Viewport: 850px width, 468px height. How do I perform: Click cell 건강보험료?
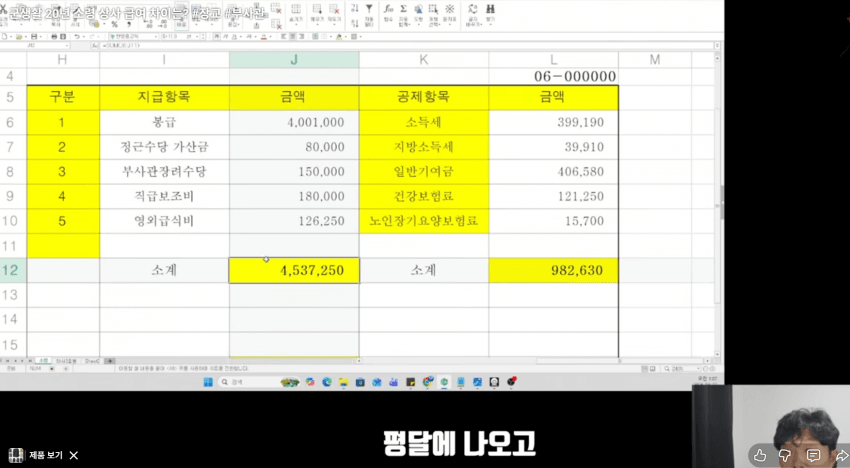pyautogui.click(x=423, y=196)
